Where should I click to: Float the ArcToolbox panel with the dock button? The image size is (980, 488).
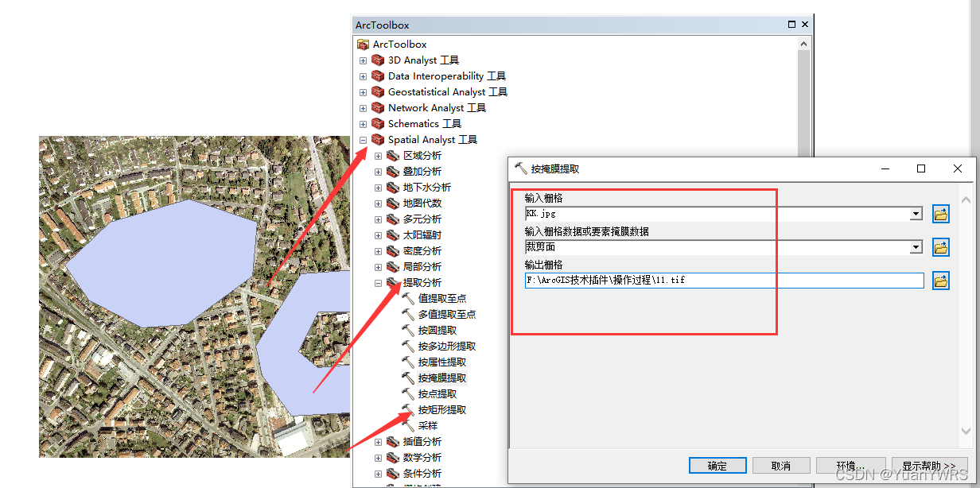pos(793,25)
